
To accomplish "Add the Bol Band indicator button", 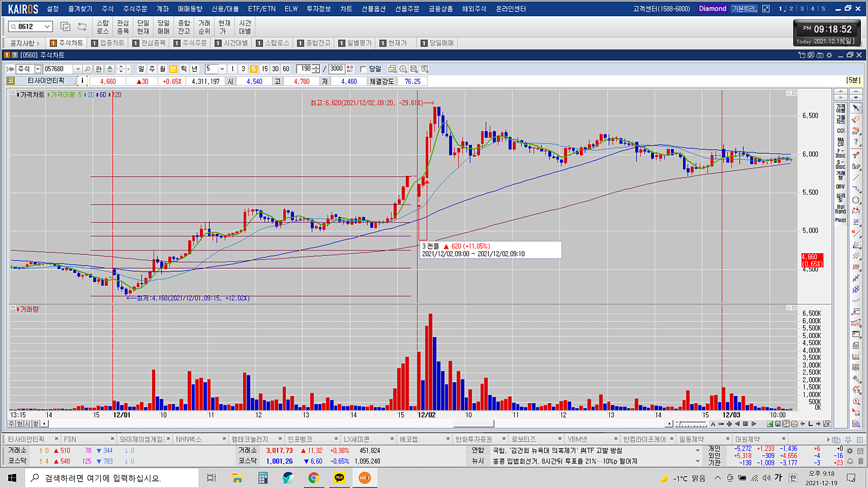I will (x=840, y=209).
